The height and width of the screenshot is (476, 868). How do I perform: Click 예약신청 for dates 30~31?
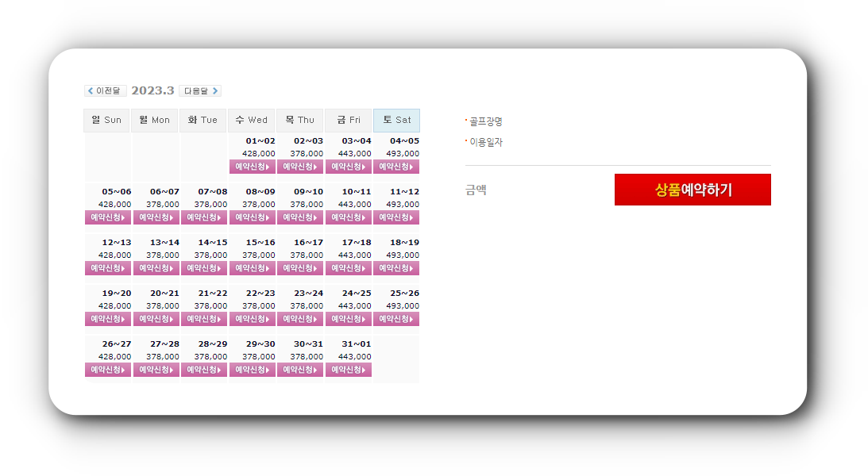point(300,370)
